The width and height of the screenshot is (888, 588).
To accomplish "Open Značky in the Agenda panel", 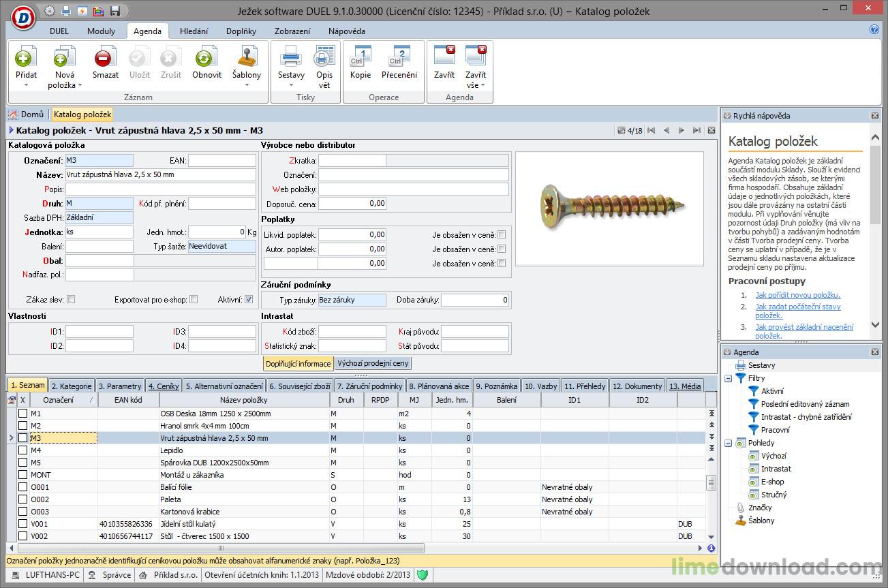I will coord(760,508).
